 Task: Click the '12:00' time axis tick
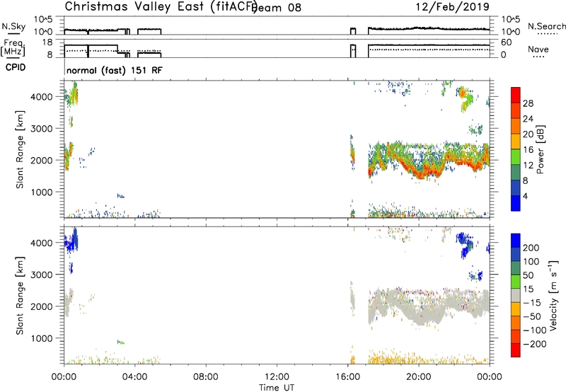coord(277,377)
